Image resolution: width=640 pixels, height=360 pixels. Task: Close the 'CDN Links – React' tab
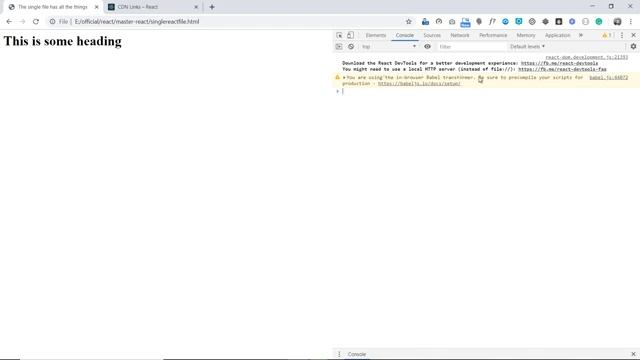point(196,7)
